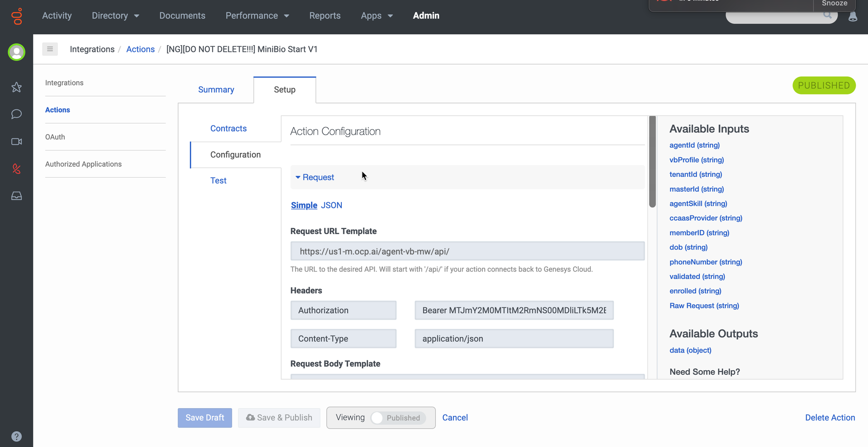
Task: Expand the Directory dropdown menu
Action: click(x=115, y=16)
